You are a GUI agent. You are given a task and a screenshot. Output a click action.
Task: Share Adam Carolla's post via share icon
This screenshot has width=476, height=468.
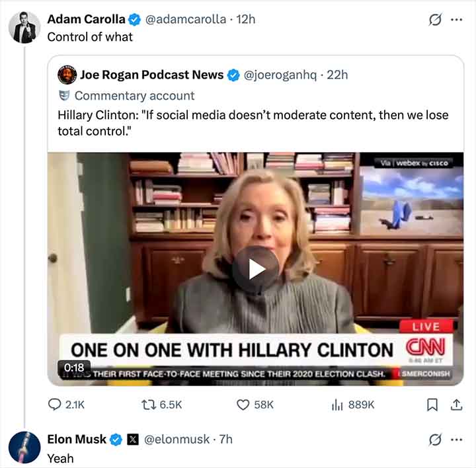click(x=456, y=405)
